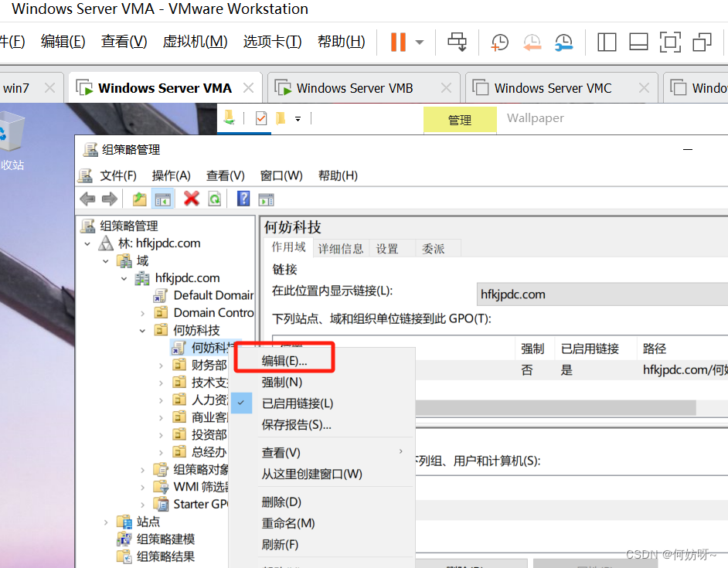Open the dropdown arrow beside the pause button
The image size is (728, 568).
[420, 42]
